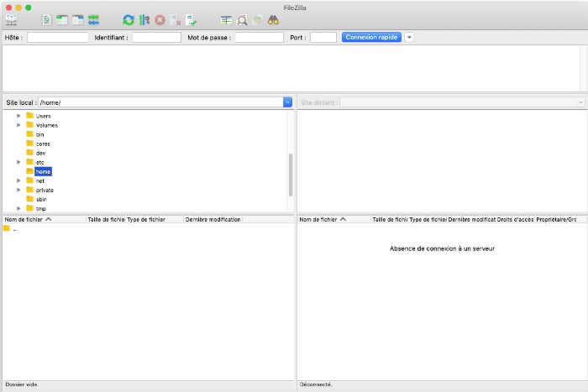This screenshot has width=588, height=392.
Task: Expand the etc folder
Action: 18,162
